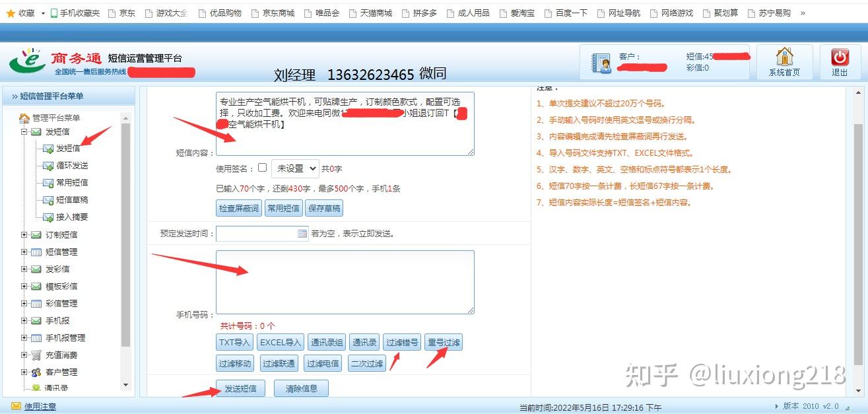Click the 短信管理 table icon
This screenshot has width=868, height=414.
(36, 252)
